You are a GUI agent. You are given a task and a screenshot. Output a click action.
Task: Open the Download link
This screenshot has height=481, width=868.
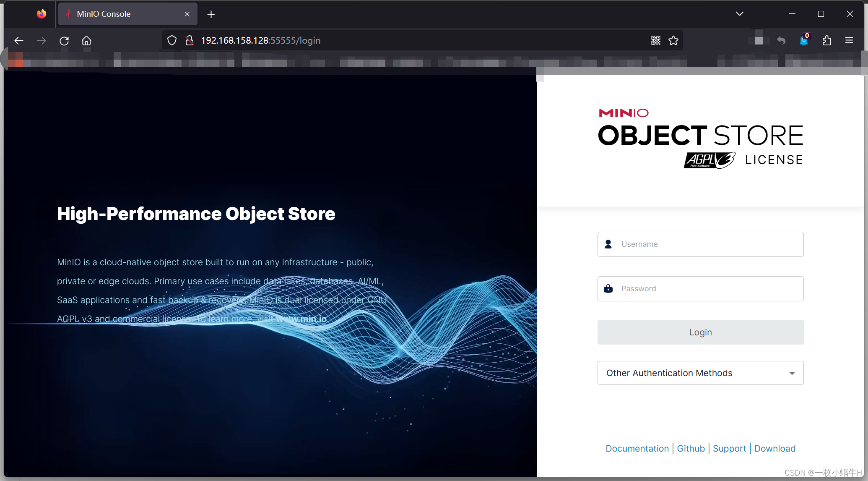click(774, 448)
